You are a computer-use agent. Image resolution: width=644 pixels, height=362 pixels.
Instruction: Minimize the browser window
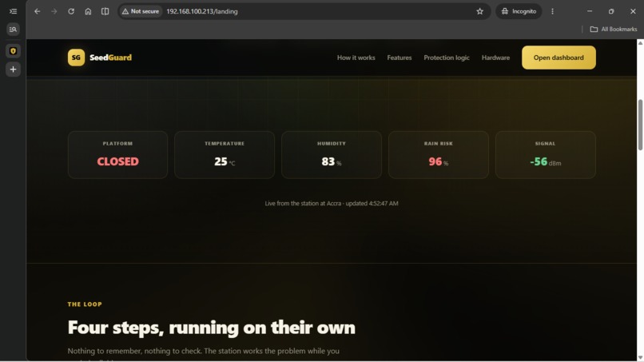(590, 11)
